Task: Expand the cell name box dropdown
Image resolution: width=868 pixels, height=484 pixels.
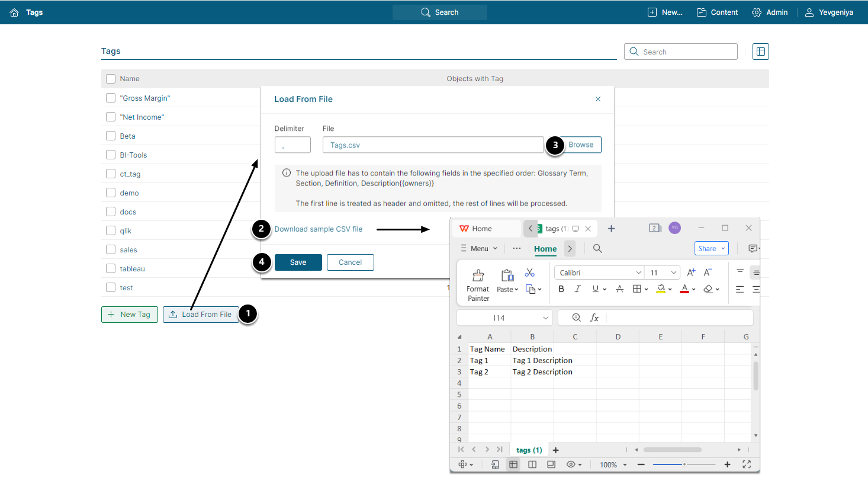Action: (545, 318)
